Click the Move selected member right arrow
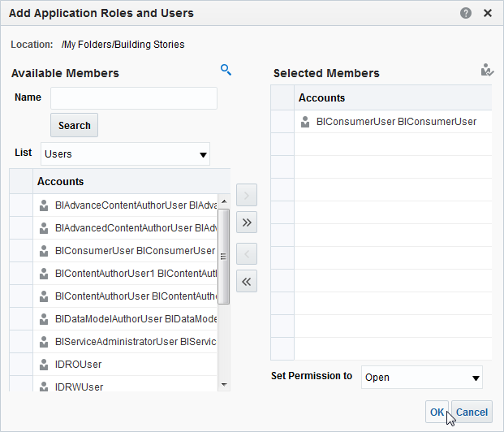Viewport: 504px width, 432px height. click(x=247, y=195)
